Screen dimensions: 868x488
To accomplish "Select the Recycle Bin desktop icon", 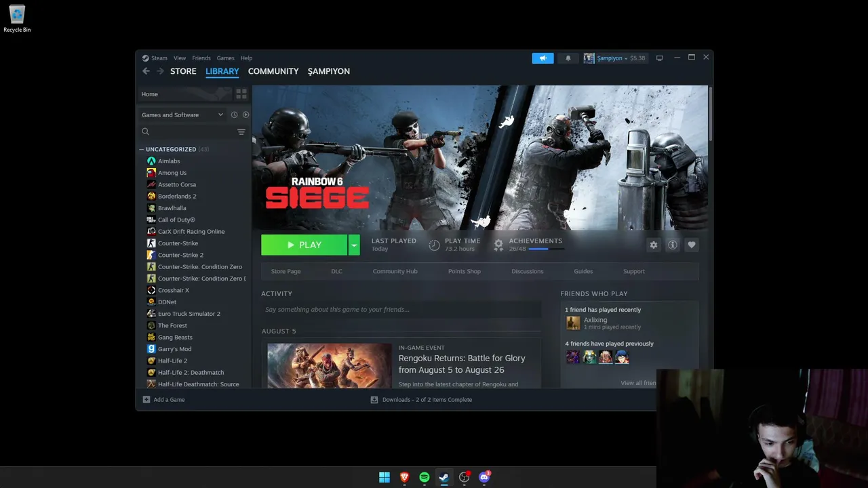I will pos(17,19).
